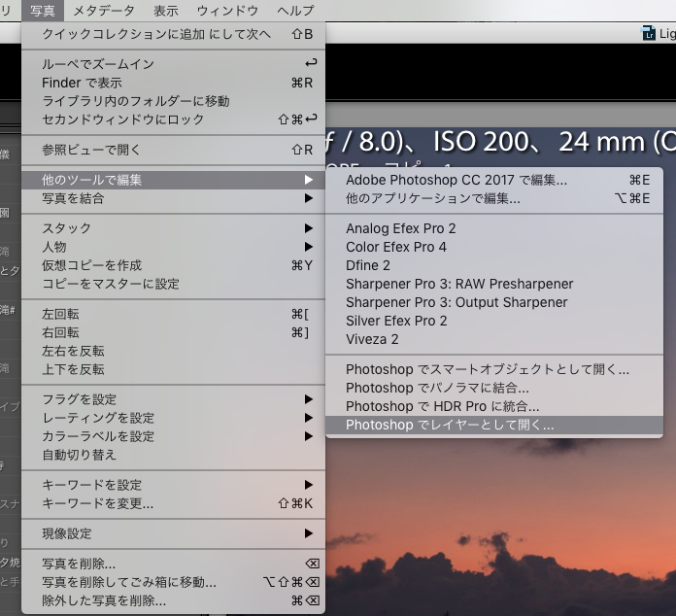Expand the 現像設定 submenu
The height and width of the screenshot is (616, 676).
[173, 533]
